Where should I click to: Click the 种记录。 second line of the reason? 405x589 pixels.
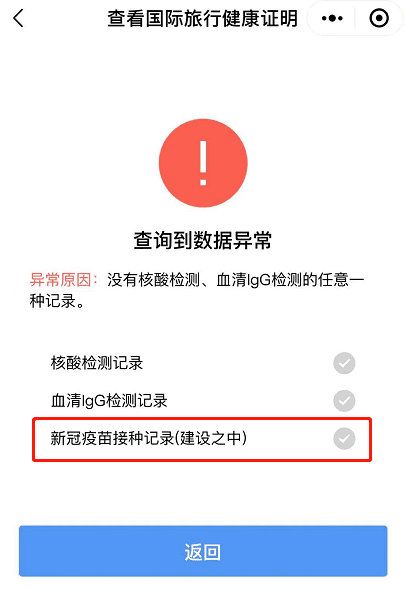pyautogui.click(x=57, y=301)
